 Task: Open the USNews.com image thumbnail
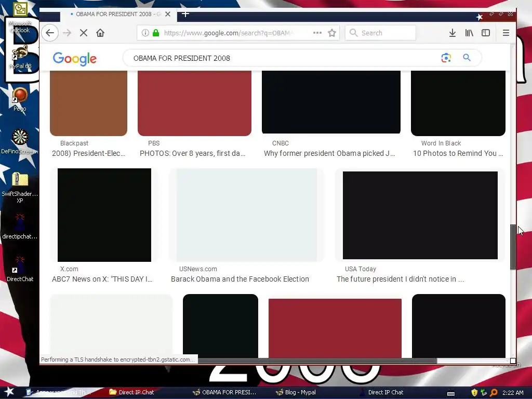[247, 215]
